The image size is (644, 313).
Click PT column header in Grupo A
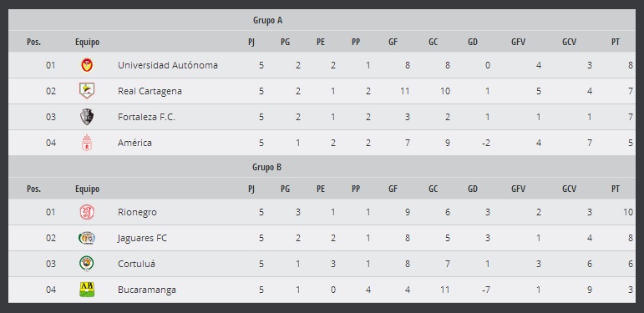(x=616, y=42)
